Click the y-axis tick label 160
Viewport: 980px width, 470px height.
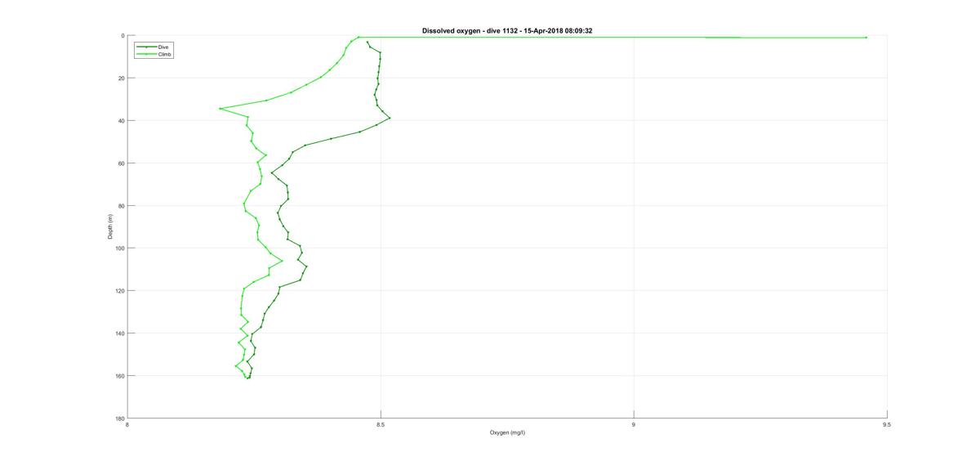tap(120, 376)
